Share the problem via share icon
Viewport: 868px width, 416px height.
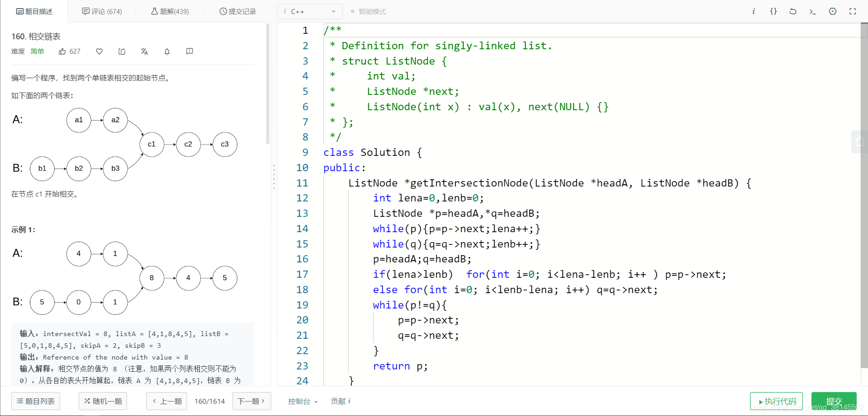(122, 51)
